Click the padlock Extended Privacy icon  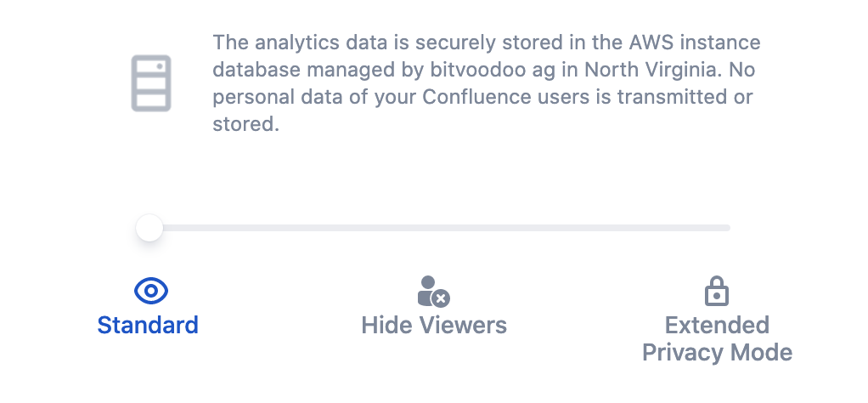717,291
